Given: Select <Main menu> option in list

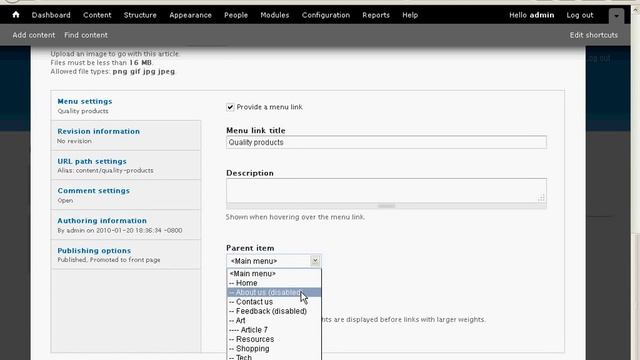Looking at the screenshot, I should pos(274,273).
